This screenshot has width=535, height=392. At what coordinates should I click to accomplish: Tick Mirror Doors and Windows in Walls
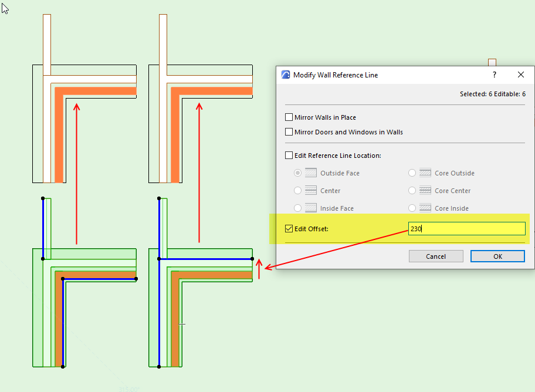click(x=289, y=132)
